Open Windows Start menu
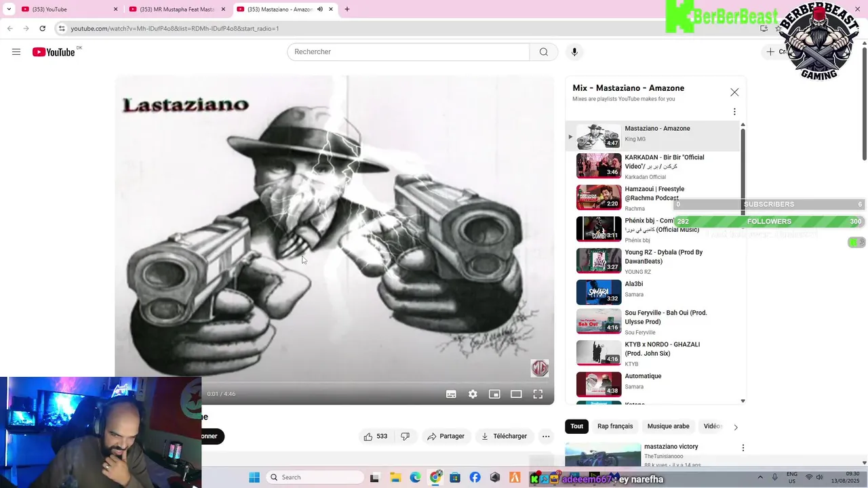868x488 pixels. (x=254, y=477)
